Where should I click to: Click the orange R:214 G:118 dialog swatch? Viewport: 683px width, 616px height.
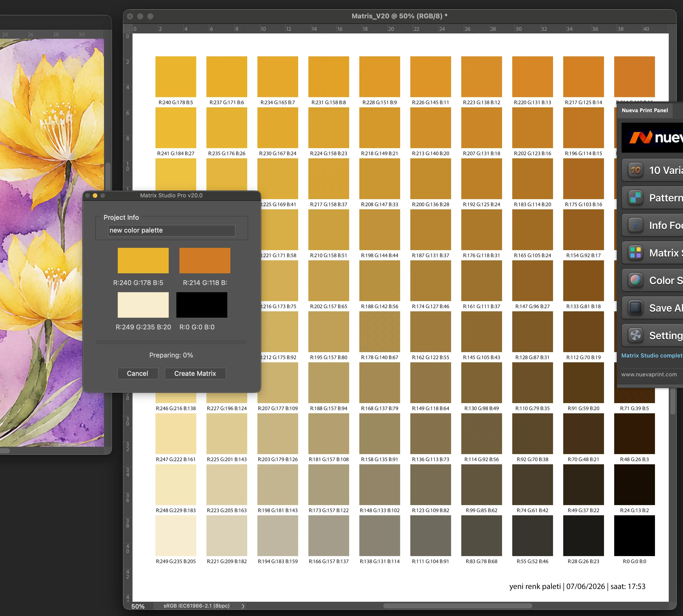205,261
